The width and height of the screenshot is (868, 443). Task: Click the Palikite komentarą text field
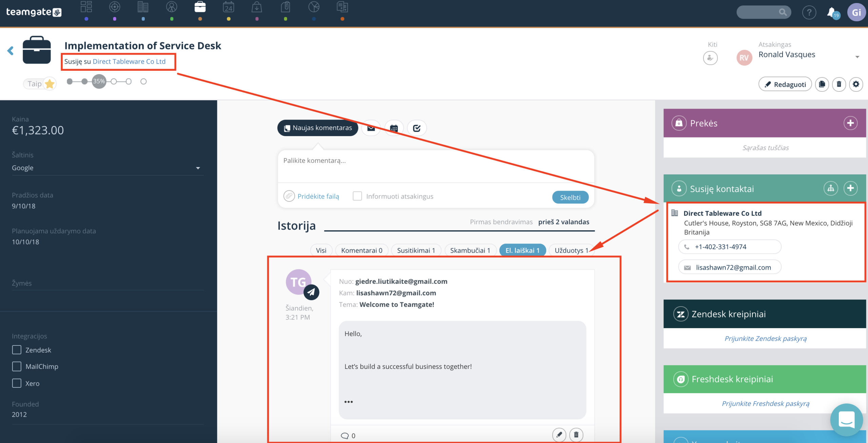[x=436, y=166]
